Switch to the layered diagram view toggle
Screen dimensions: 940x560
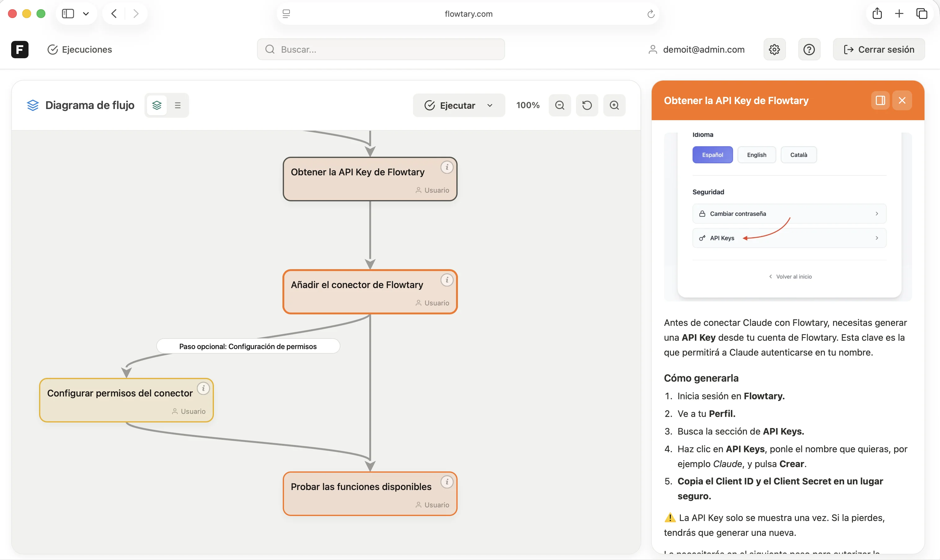(x=157, y=105)
